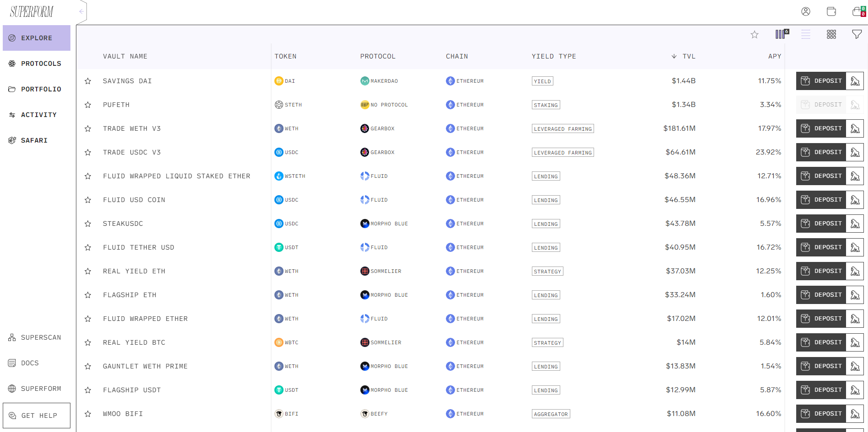Deposit into Trade WETH V3
868x432 pixels.
(x=821, y=128)
